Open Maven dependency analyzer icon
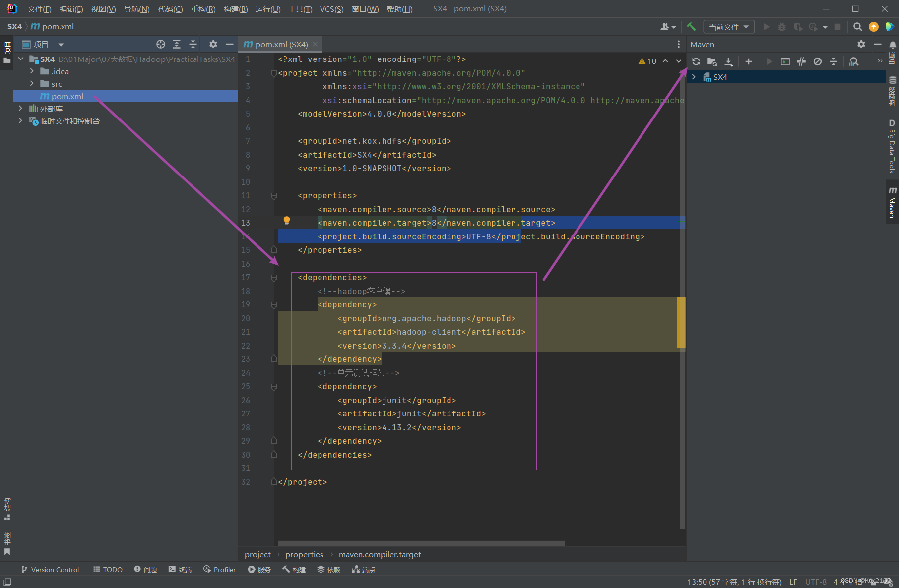 854,61
